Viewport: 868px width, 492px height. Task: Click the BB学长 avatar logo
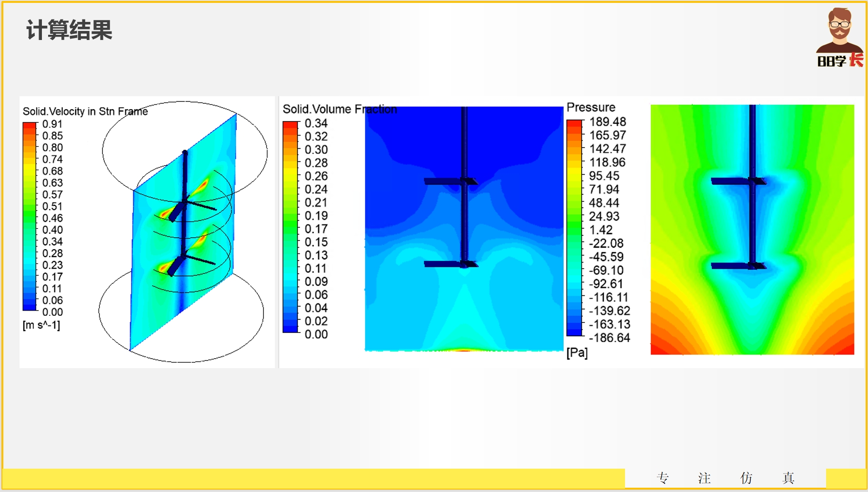point(839,37)
